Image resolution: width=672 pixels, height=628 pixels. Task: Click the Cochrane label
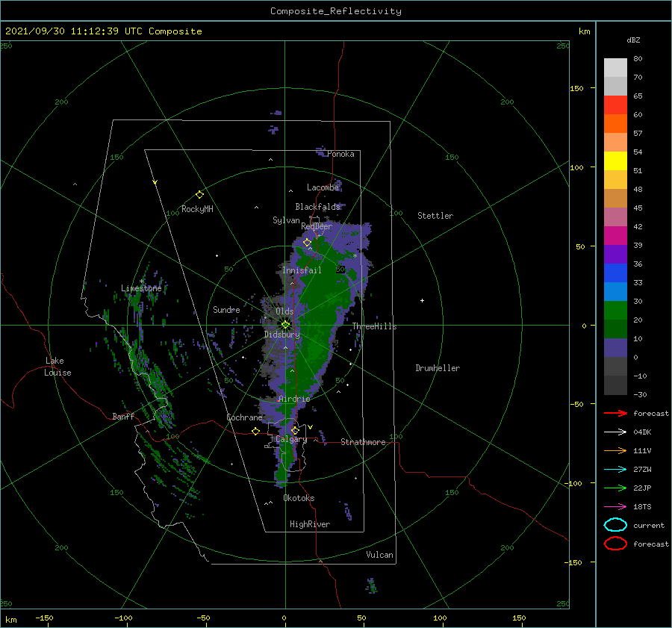point(244,417)
